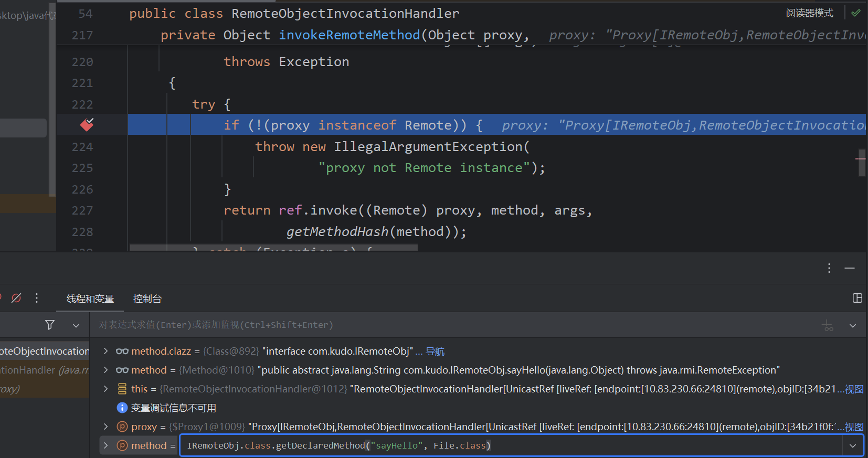Switch to the 线程和变量 tab
Screen dimensions: 868x458
click(90, 299)
